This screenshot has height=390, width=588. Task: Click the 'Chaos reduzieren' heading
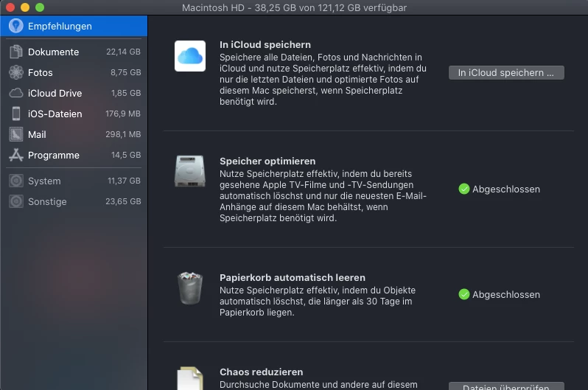click(x=262, y=372)
